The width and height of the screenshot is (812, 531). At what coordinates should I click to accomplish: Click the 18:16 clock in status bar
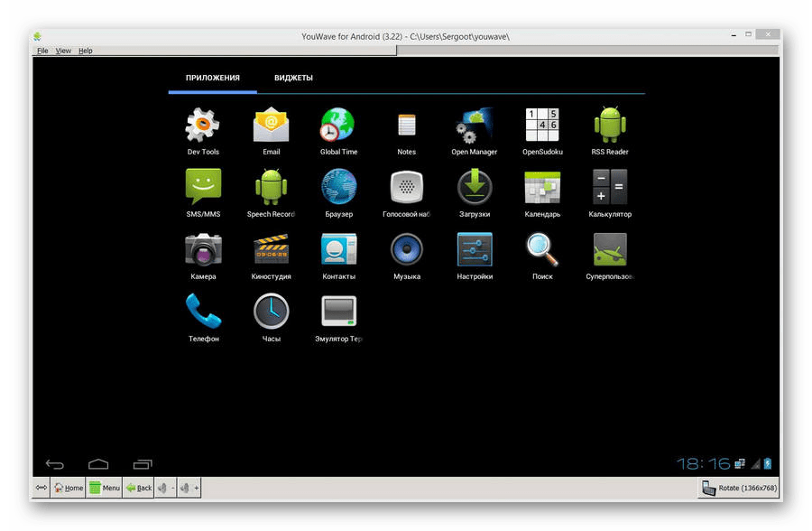coord(703,463)
